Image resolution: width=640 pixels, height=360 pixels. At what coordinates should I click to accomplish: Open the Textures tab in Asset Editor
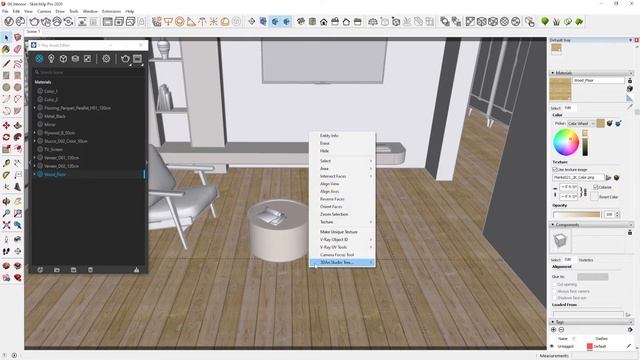click(x=87, y=59)
